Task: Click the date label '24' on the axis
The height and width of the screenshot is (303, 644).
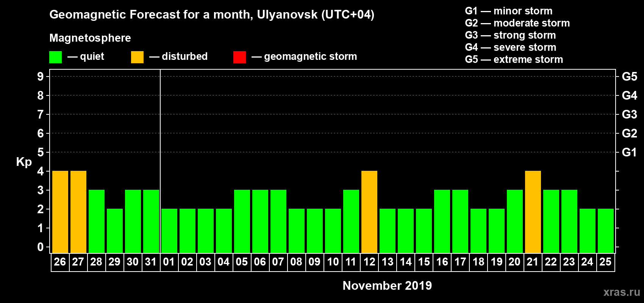Action: point(587,262)
